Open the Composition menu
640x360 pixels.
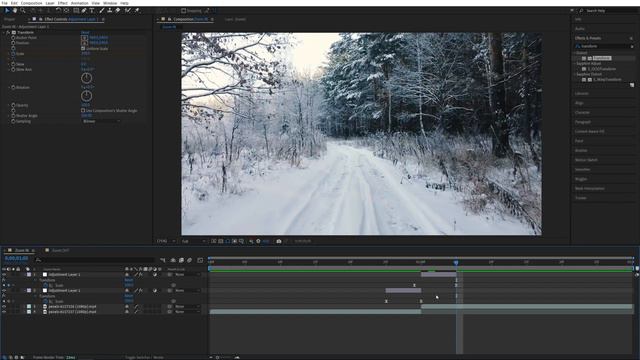(x=31, y=3)
